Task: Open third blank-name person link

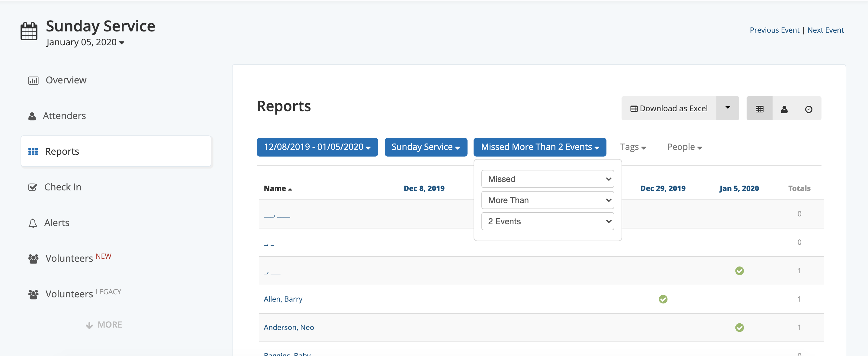Action: pyautogui.click(x=272, y=273)
